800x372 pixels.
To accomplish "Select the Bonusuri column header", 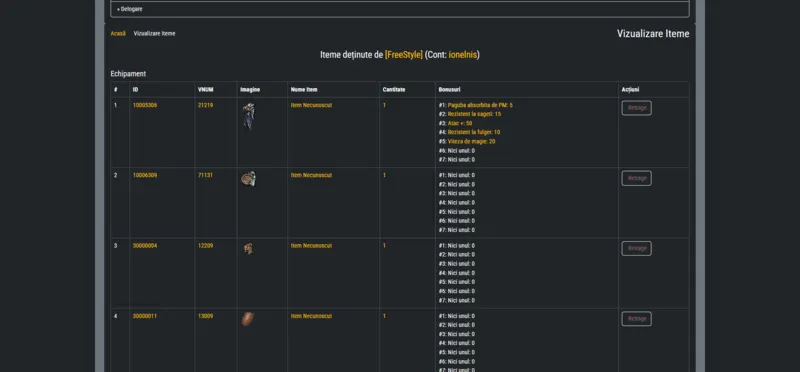I will (449, 90).
